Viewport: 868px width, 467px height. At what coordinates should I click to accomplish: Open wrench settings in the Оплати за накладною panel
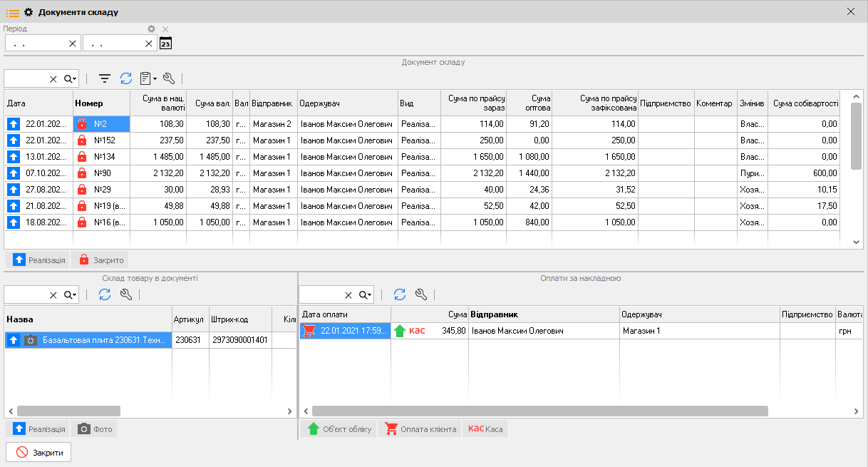(x=420, y=294)
